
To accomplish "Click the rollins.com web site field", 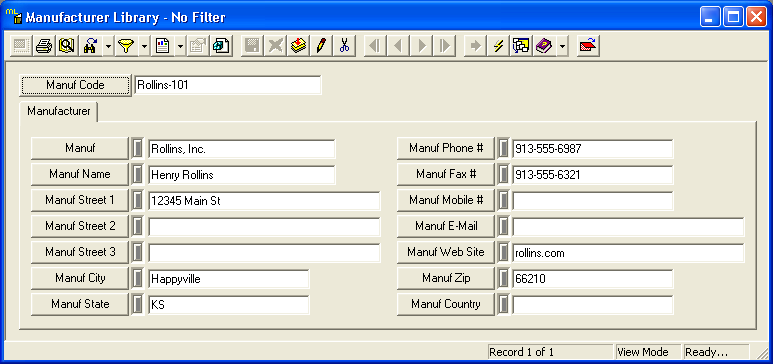I will (628, 253).
